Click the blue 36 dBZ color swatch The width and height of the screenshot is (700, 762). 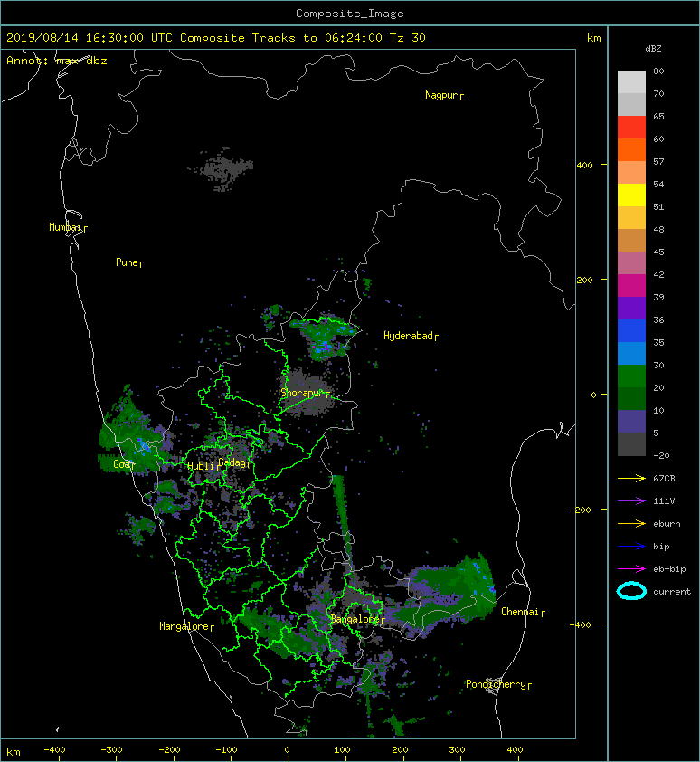[x=631, y=330]
